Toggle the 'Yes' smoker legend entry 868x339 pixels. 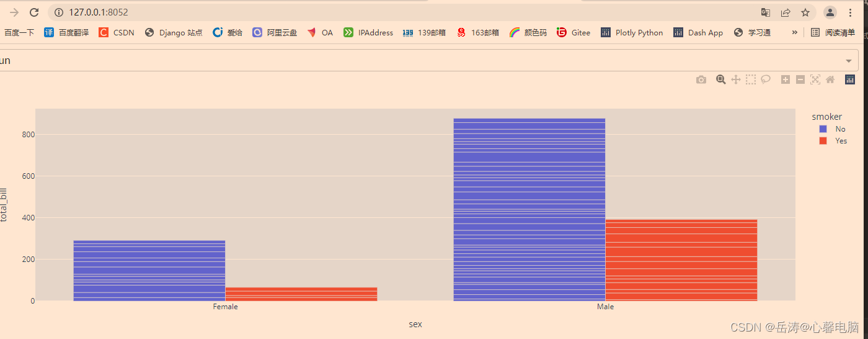point(833,140)
